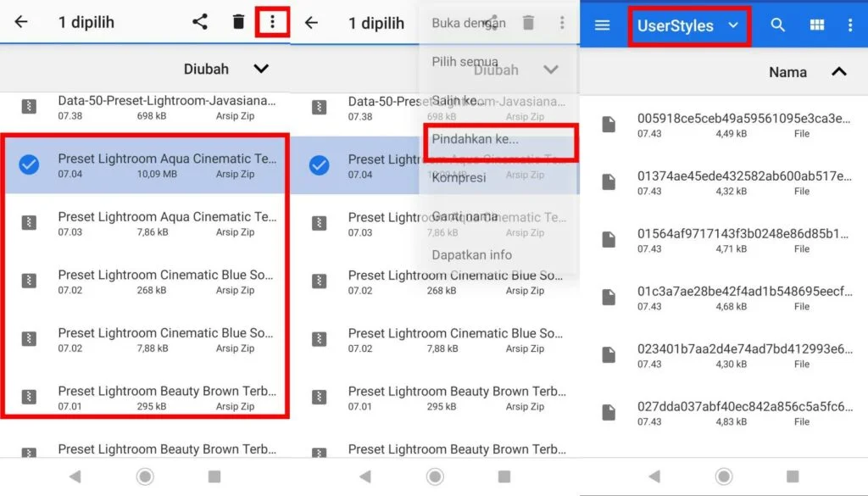Select "Kompresi" in the popup menu
Viewport: 868px width, 496px height.
(459, 178)
